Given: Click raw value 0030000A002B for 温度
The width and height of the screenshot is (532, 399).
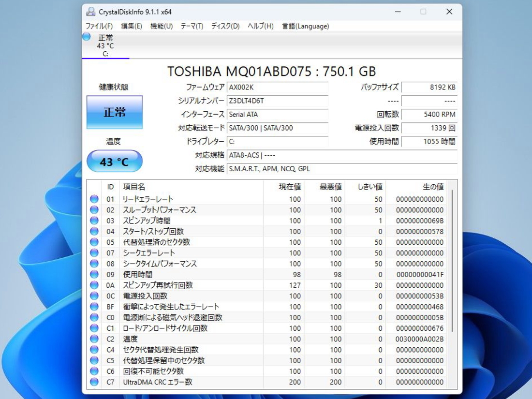Looking at the screenshot, I should click(x=419, y=339).
